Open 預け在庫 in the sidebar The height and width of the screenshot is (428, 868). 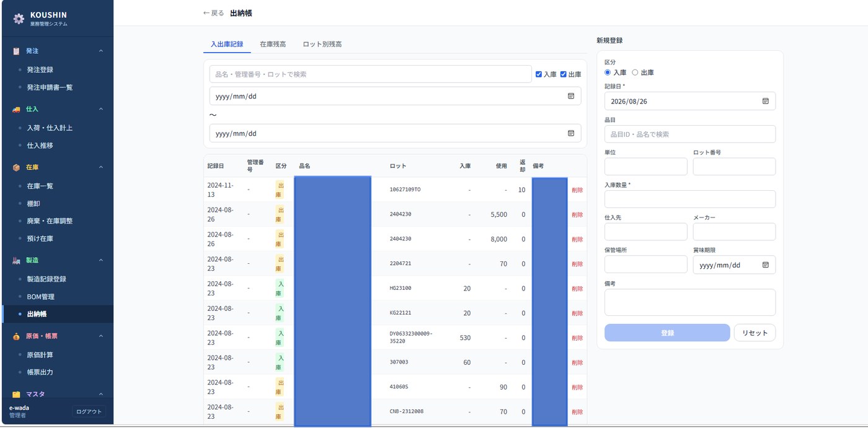click(x=40, y=238)
